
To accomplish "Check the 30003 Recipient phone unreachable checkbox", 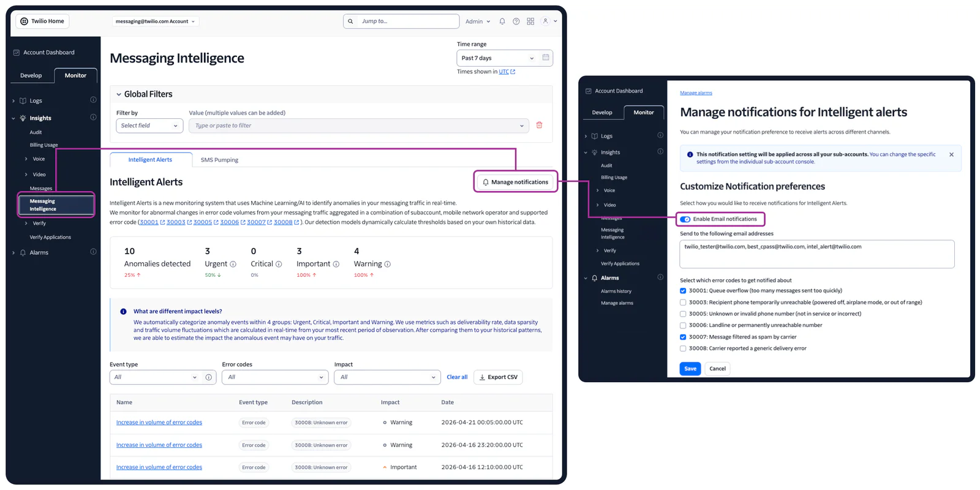I will coord(683,303).
